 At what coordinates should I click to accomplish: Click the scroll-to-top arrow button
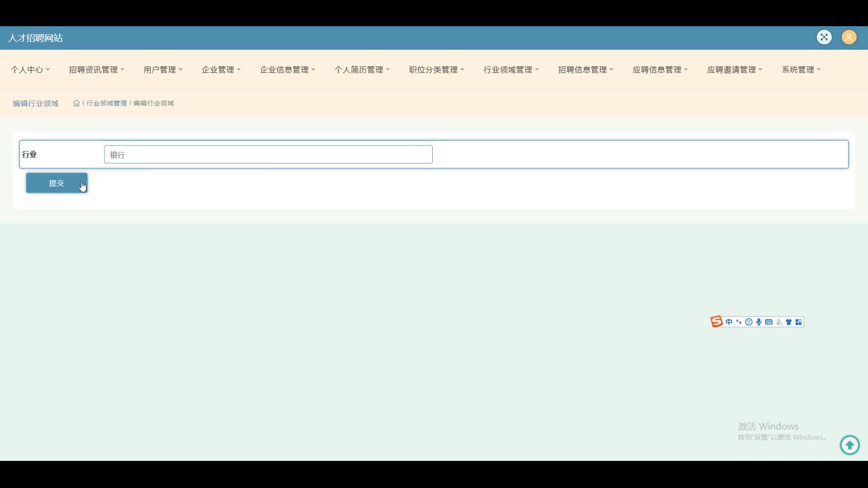[849, 445]
